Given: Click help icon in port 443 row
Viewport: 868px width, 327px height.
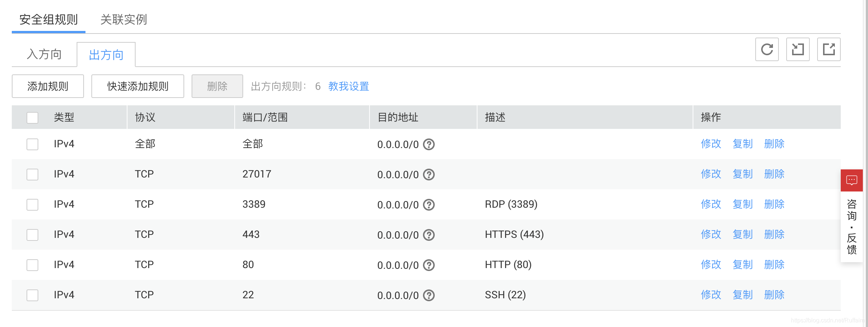Looking at the screenshot, I should point(429,235).
